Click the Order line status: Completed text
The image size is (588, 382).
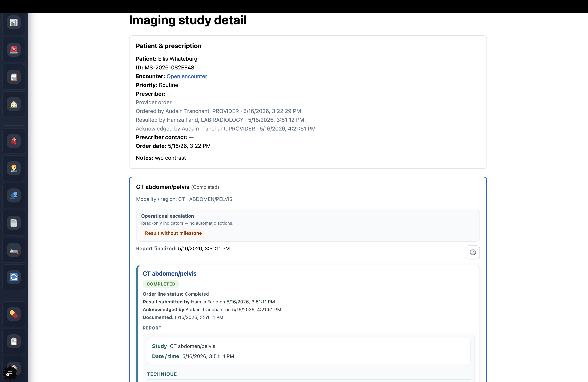click(176, 294)
